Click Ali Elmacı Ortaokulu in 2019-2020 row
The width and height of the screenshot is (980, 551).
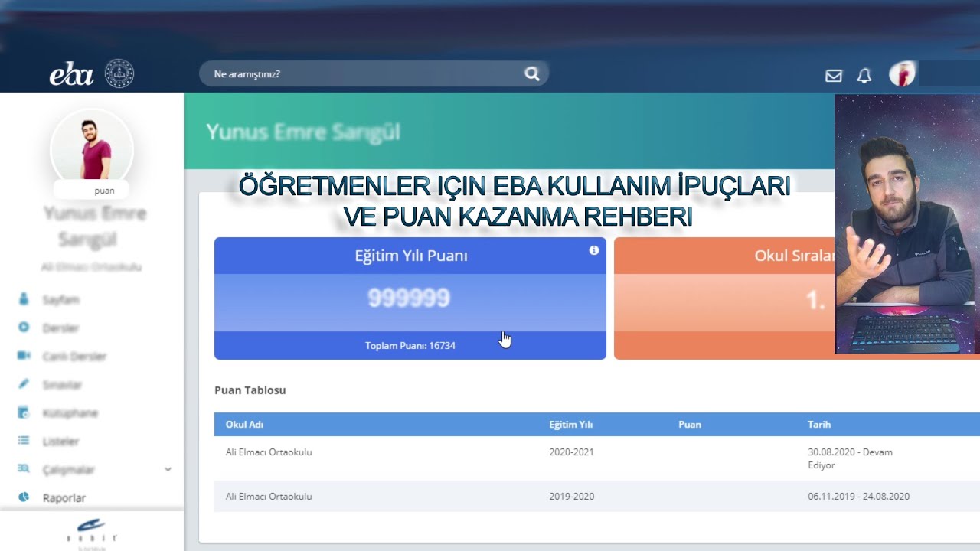pyautogui.click(x=269, y=497)
